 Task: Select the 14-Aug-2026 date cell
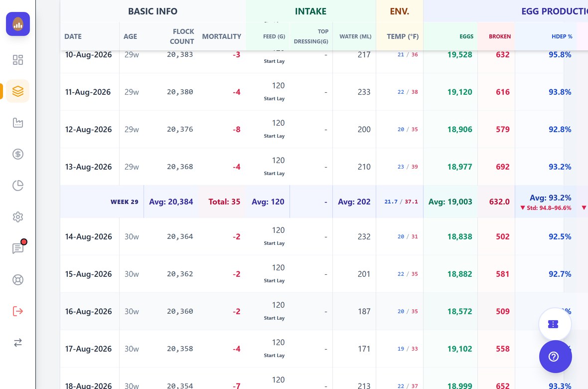tap(89, 236)
